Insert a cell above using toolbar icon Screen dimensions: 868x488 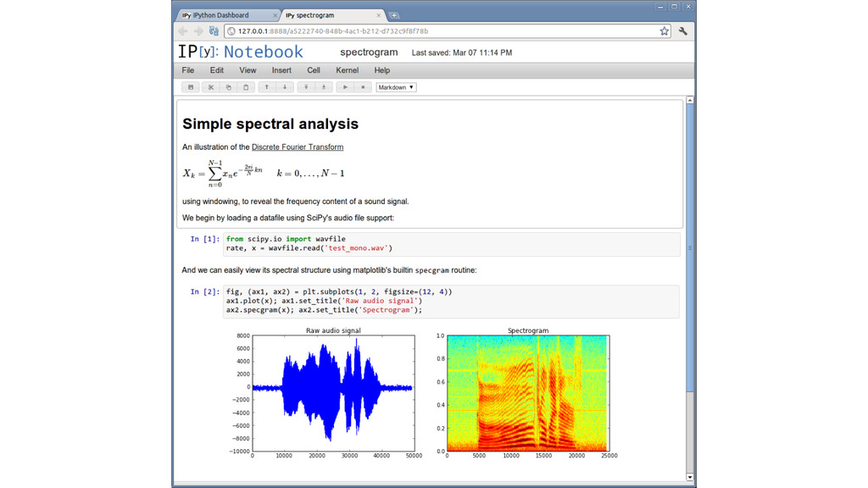click(306, 87)
